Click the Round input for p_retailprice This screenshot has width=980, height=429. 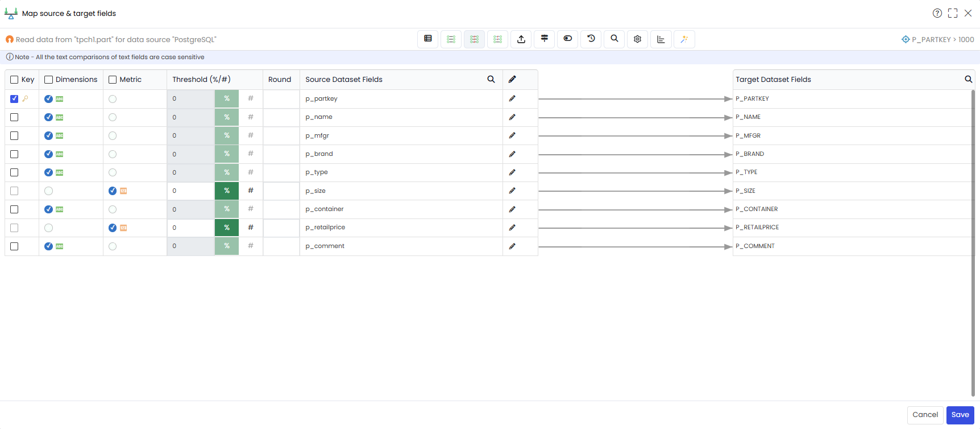point(281,228)
